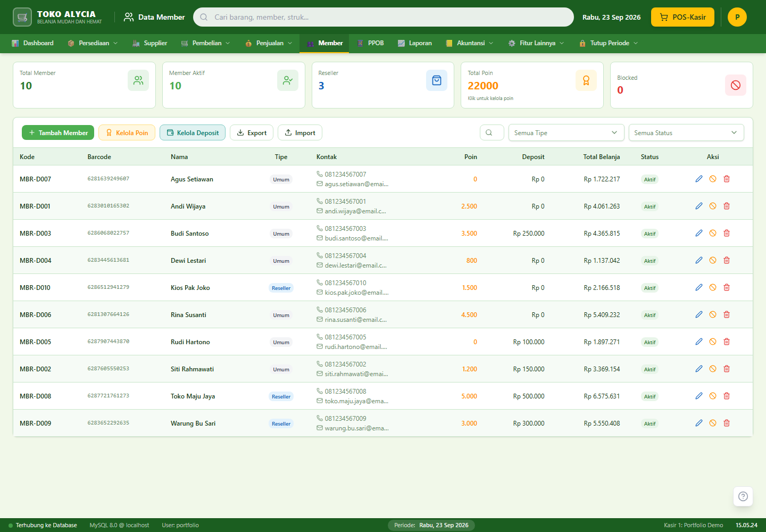The width and height of the screenshot is (766, 532).
Task: Click the Periode date pill in status bar
Action: [x=431, y=525]
